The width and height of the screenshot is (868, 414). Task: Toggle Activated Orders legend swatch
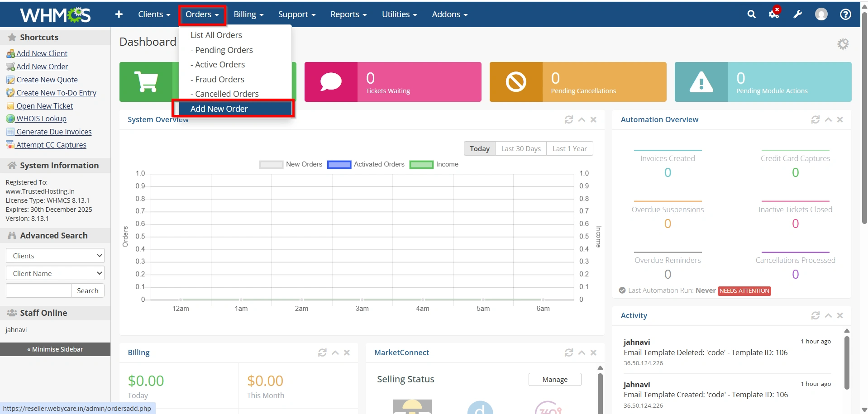(x=339, y=164)
